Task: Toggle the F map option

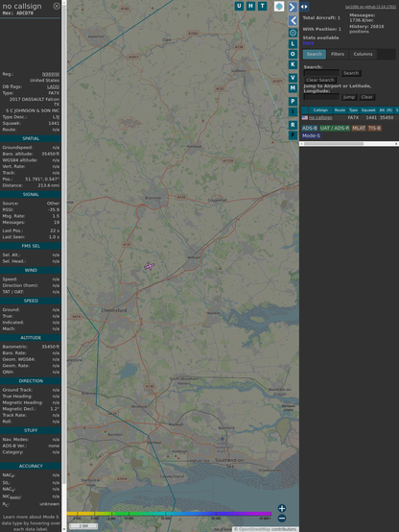Action: pos(293,135)
